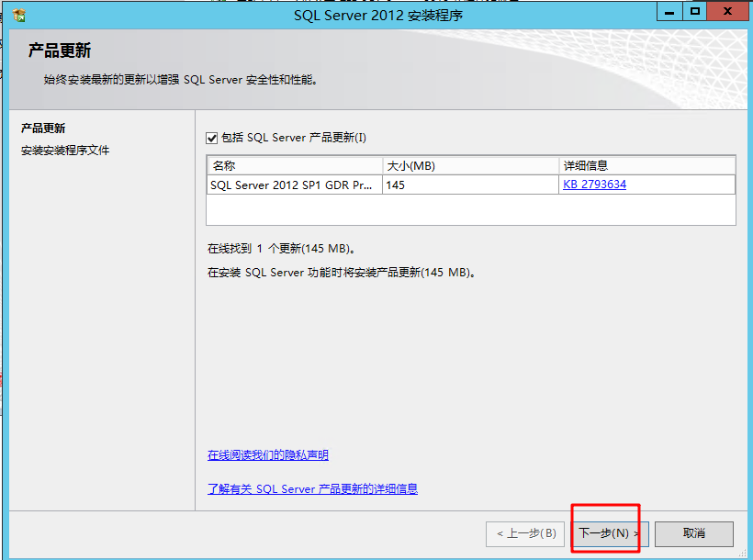Click the 145 size cell

coord(470,185)
